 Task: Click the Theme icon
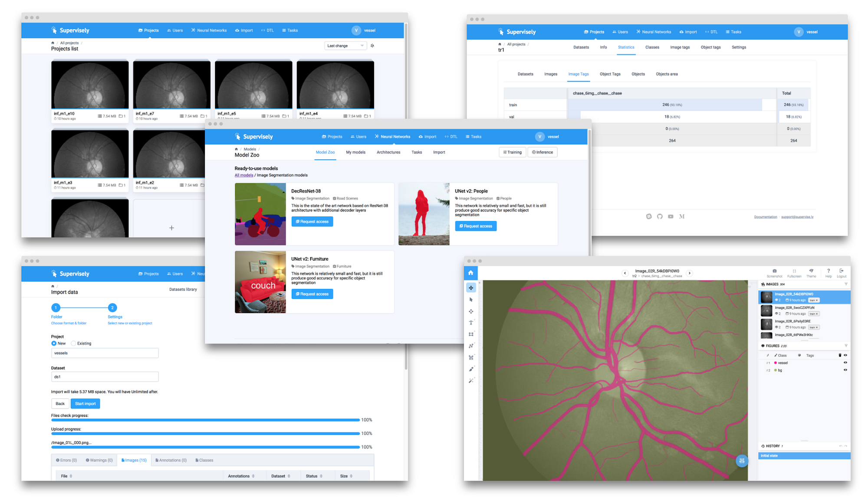point(811,271)
